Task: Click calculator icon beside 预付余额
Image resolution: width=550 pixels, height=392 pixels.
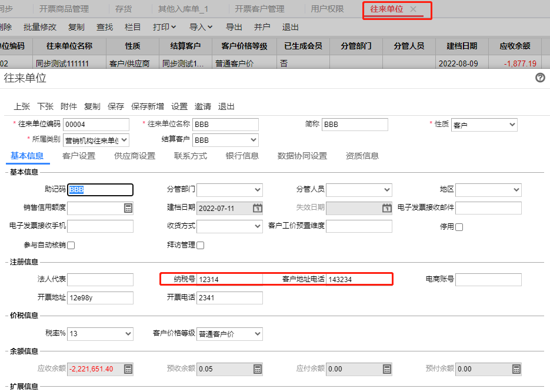Action: coord(516,369)
